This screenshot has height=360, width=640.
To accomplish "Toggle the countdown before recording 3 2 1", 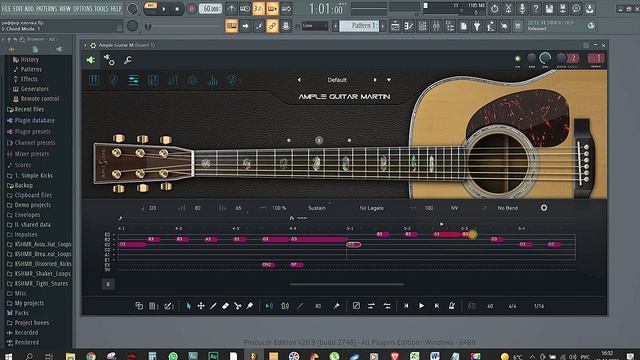I will (x=259, y=9).
